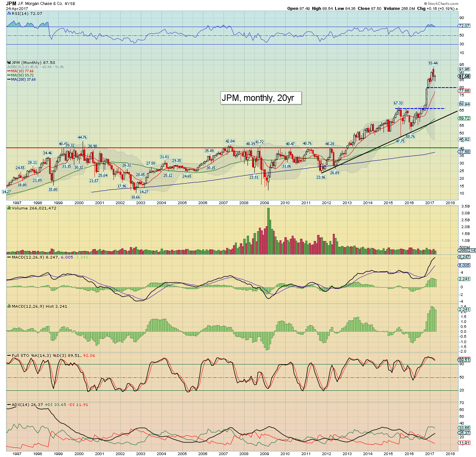The image size is (476, 457).
Task: Click the RSI(14) indicator line icon
Action: click(x=9, y=13)
